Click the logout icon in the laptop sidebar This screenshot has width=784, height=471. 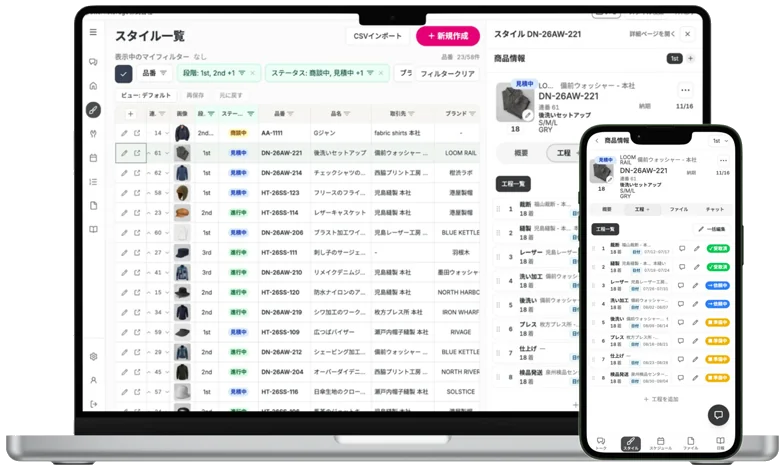[x=94, y=404]
